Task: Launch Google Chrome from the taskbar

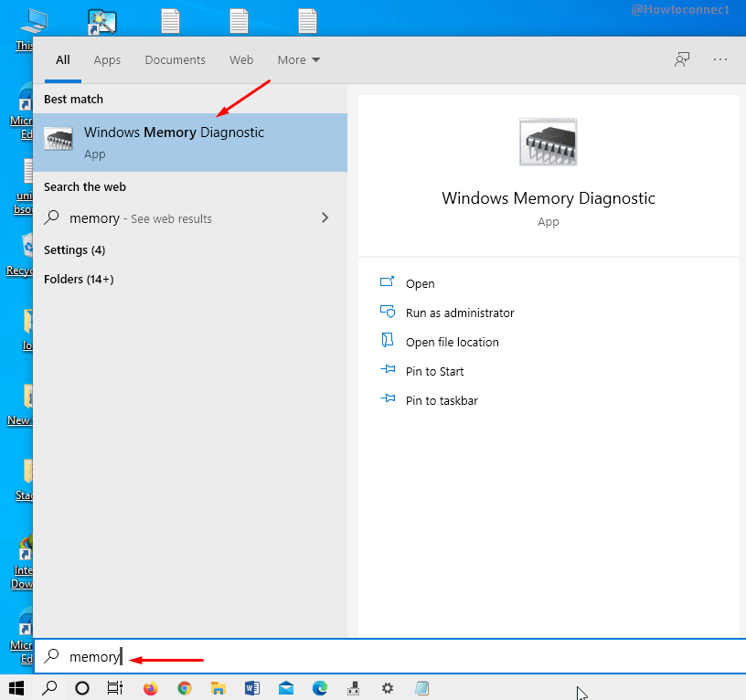Action: point(185,687)
